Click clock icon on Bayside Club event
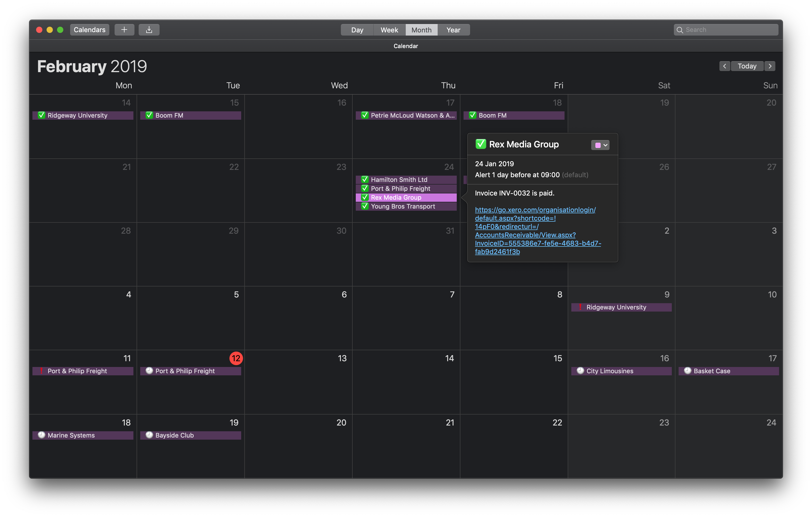This screenshot has height=517, width=812. pyautogui.click(x=149, y=435)
